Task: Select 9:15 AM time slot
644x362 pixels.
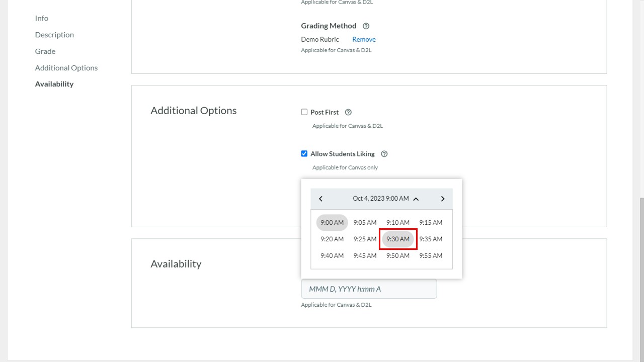Action: [x=431, y=223]
